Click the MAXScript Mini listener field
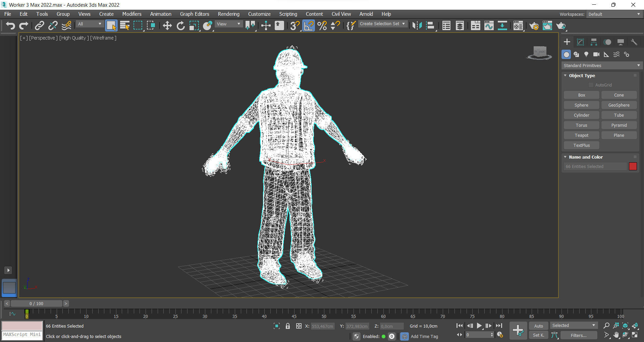Screen dimensions: 644x342 (x=22, y=335)
